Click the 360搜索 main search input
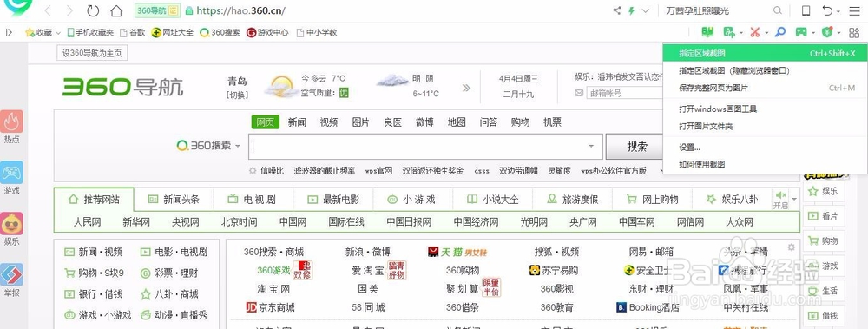This screenshot has height=329, width=868. point(425,146)
